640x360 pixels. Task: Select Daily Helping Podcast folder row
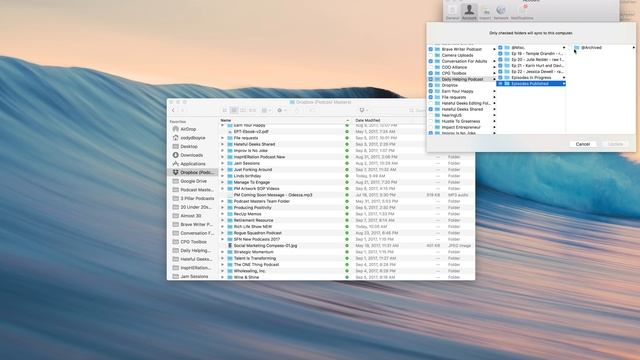point(462,79)
